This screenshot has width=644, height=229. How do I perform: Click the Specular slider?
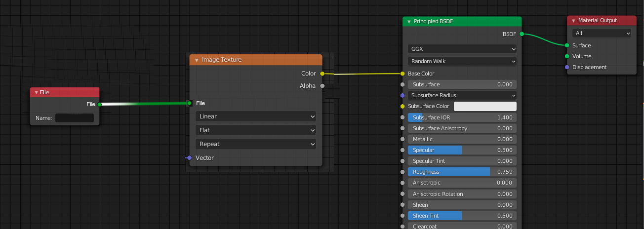point(462,150)
